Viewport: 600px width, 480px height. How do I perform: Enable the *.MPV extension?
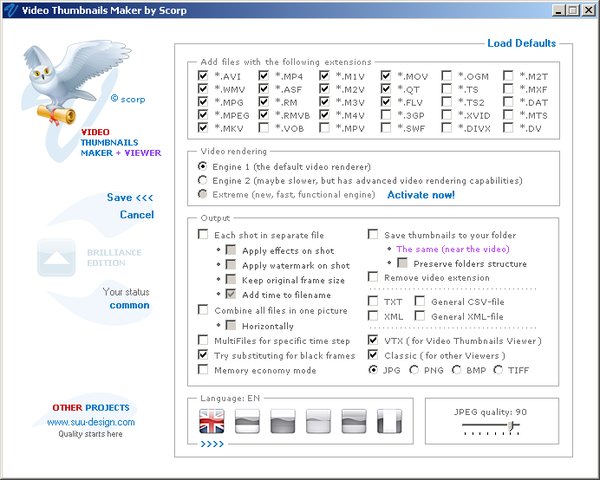[324, 127]
